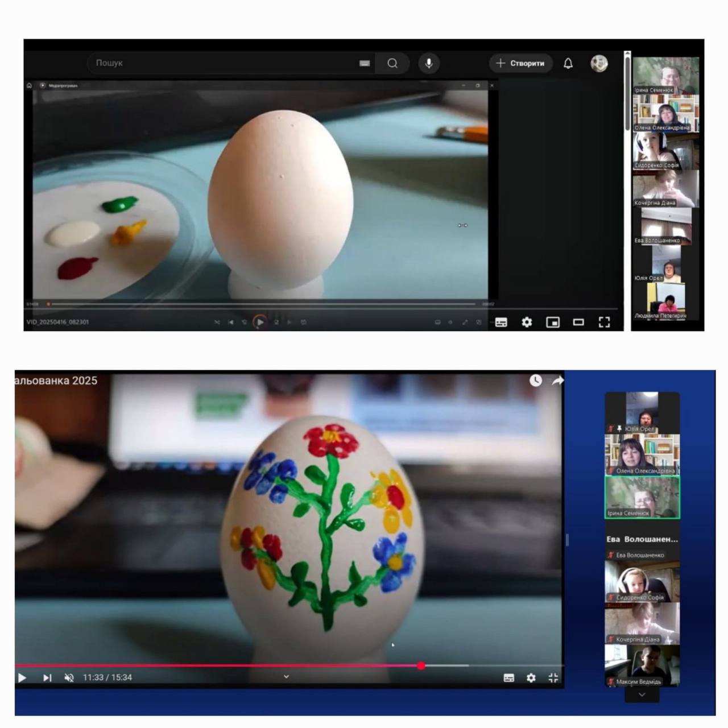Unmute the lower video's volume
Screen dimensions: 728x728
pyautogui.click(x=69, y=677)
